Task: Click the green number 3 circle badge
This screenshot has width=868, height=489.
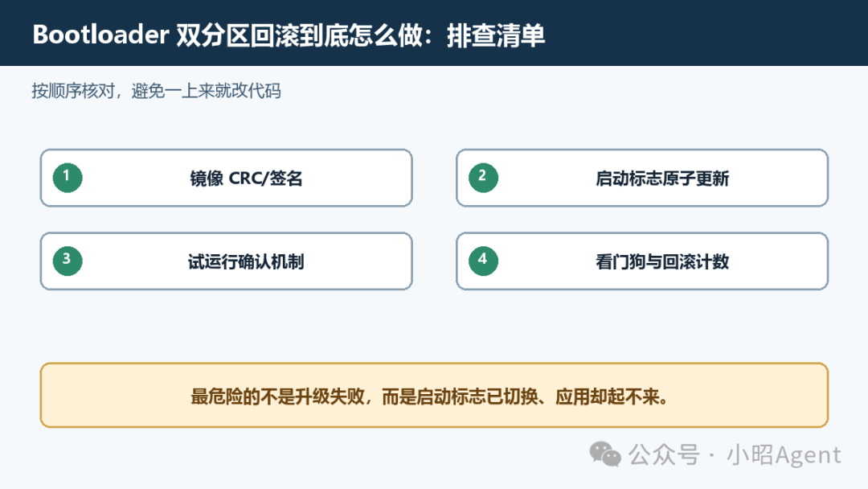Action: (x=68, y=261)
